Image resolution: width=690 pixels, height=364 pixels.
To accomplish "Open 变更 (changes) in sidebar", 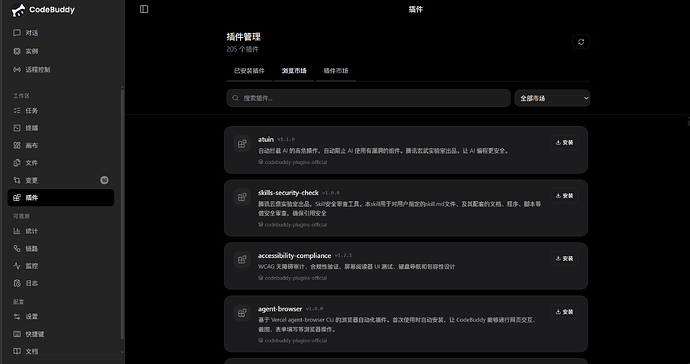I will [61, 180].
